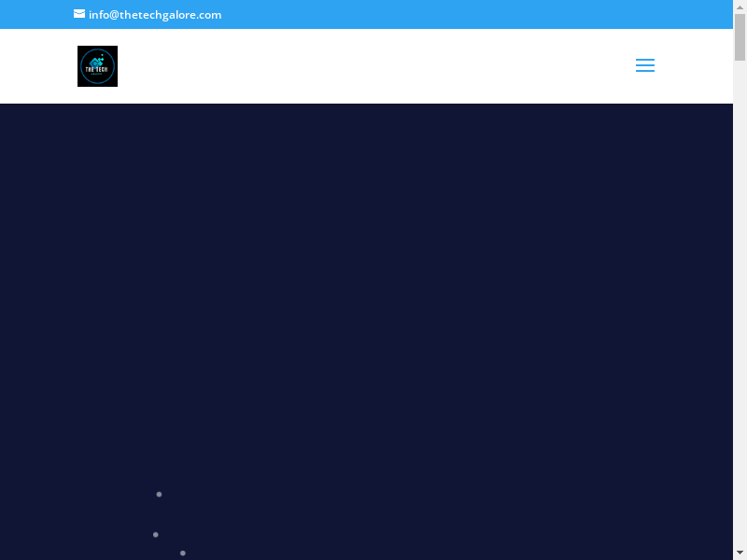
Task: Click the vertical scrollbar thumb
Action: [x=740, y=37]
